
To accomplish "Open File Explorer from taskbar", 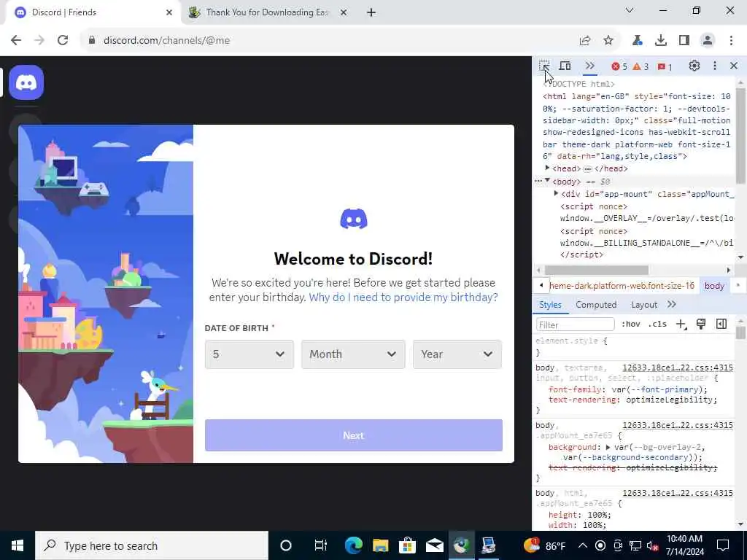I will pyautogui.click(x=380, y=545).
